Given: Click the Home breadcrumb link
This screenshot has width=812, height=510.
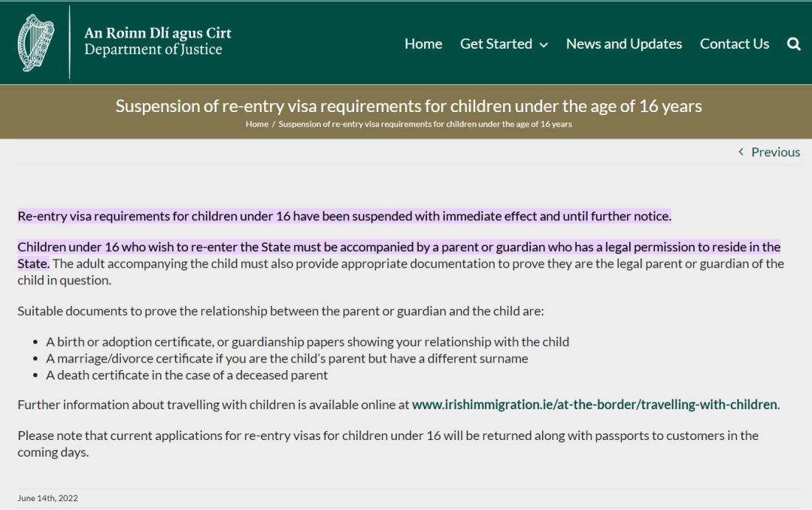Looking at the screenshot, I should (x=256, y=124).
